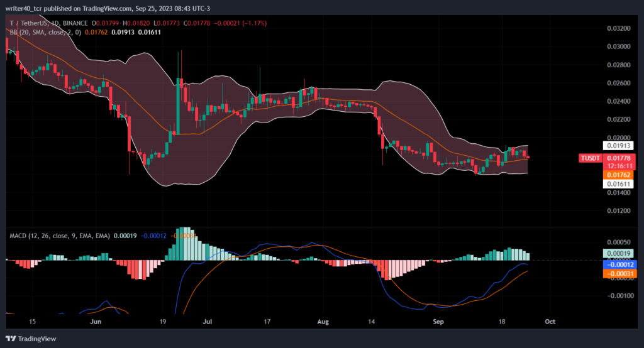This screenshot has width=644, height=348.
Task: Click the orange signal label -0.00031
Action: (619, 274)
